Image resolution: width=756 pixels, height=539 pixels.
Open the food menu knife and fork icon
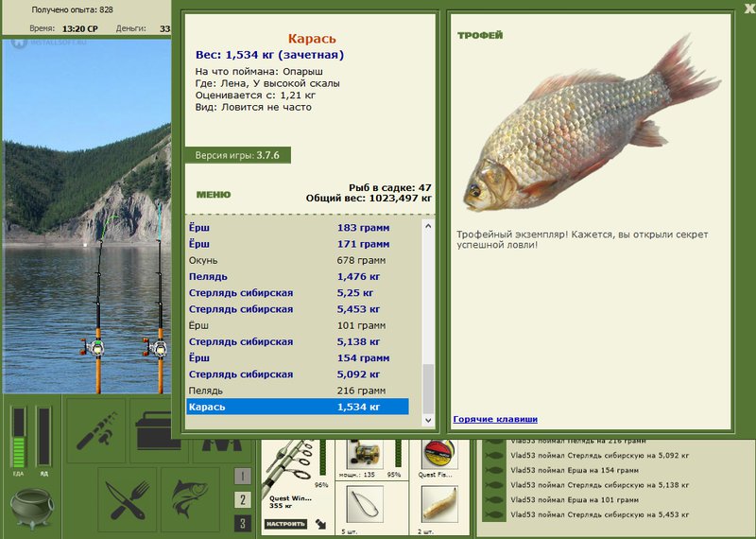pos(127,499)
